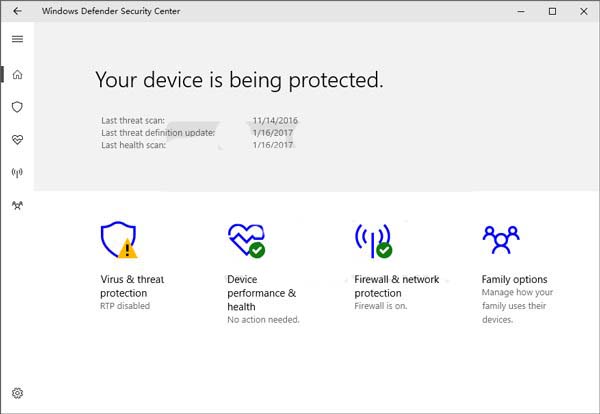Click the Firewall is on status text
600x414 pixels.
380,306
